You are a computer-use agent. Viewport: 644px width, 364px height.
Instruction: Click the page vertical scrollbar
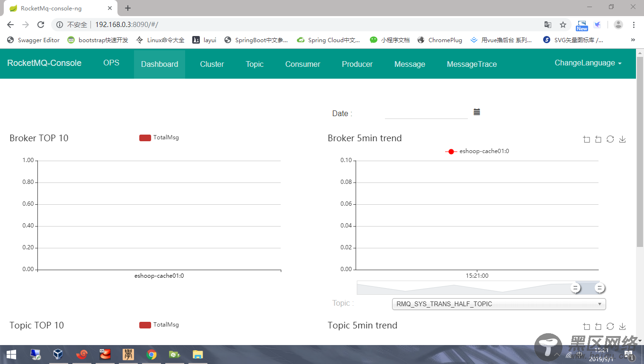pyautogui.click(x=640, y=152)
